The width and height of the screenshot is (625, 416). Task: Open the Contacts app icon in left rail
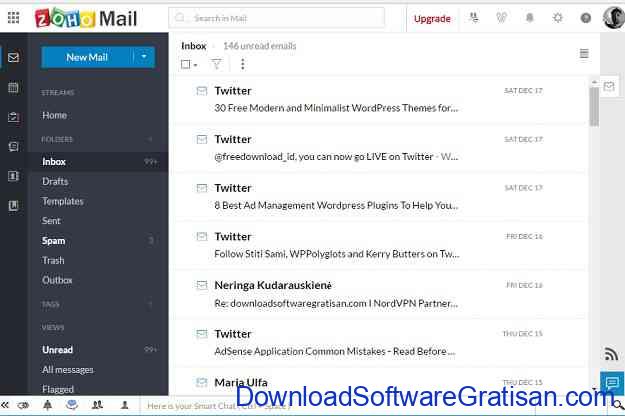[x=14, y=176]
